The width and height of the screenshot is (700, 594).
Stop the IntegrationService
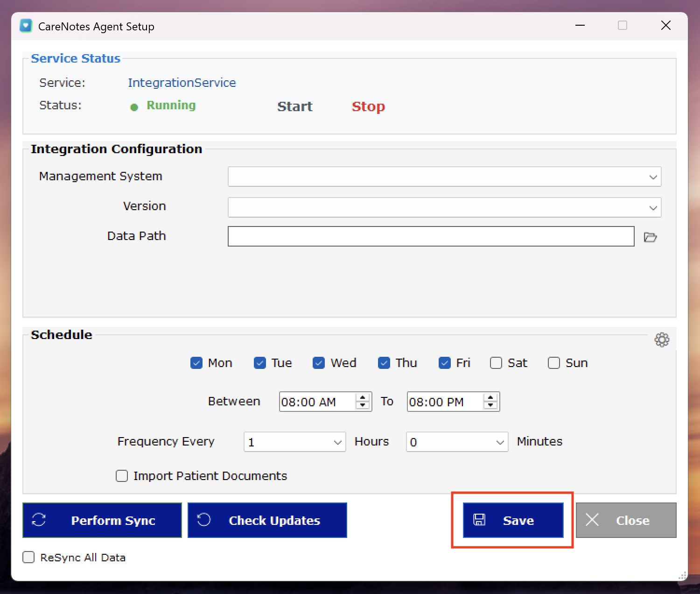point(368,106)
